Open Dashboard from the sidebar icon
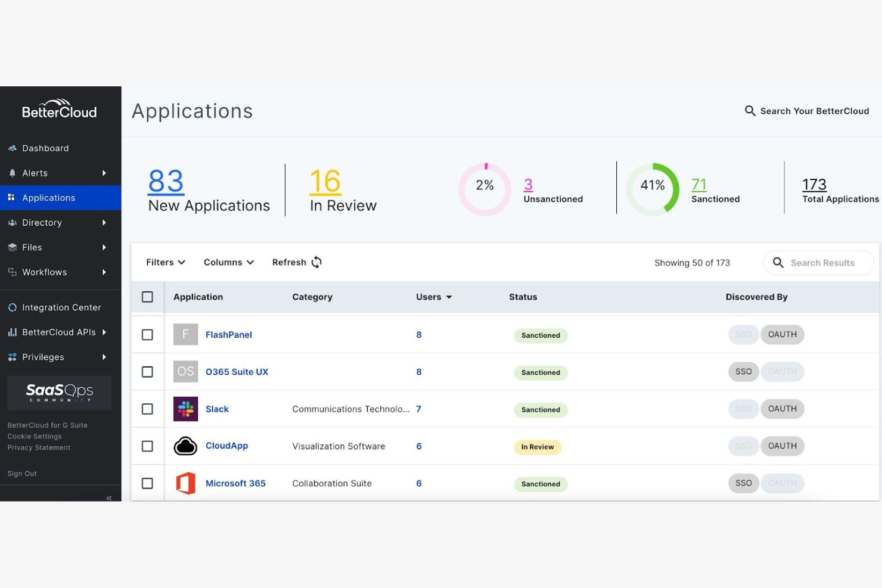Screen dimensions: 882x588 (x=12, y=148)
